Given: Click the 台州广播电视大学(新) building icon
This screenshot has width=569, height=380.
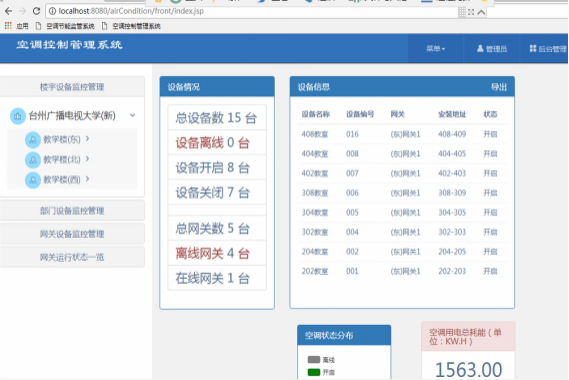Looking at the screenshot, I should pos(17,116).
